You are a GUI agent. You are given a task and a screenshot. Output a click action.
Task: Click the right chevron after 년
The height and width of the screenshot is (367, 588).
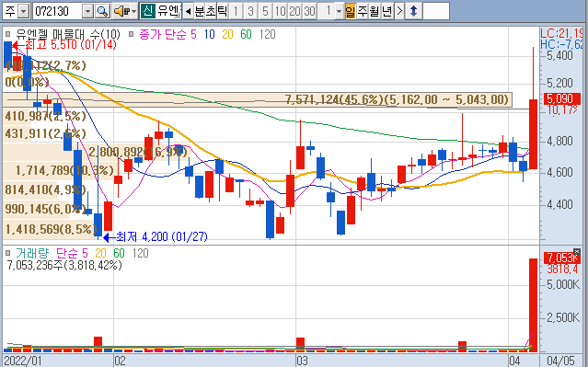399,11
